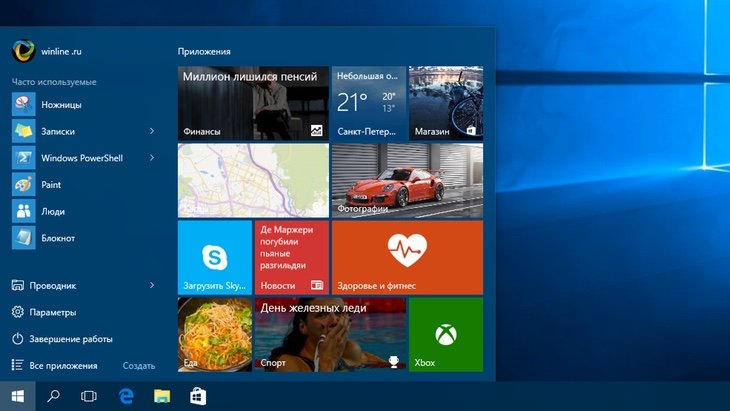The width and height of the screenshot is (730, 411).
Task: Open the Карты maps tile
Action: click(x=253, y=180)
